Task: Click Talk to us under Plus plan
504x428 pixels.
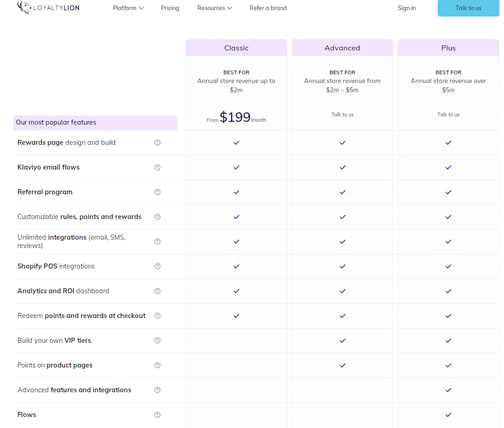Action: click(x=449, y=115)
